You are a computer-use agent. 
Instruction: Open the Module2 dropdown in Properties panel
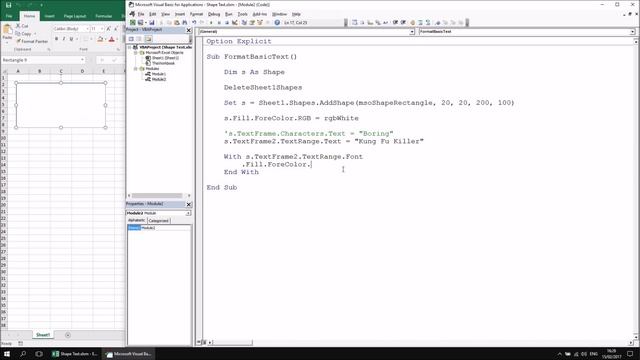tap(188, 213)
